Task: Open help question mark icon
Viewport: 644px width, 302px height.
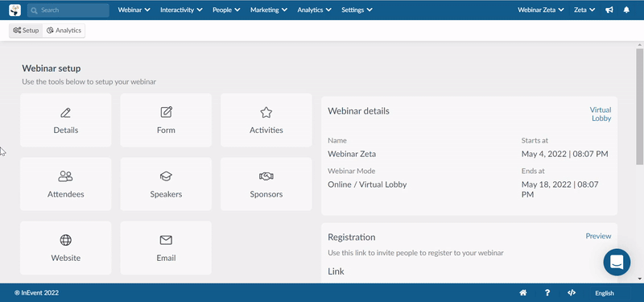Action: click(547, 293)
